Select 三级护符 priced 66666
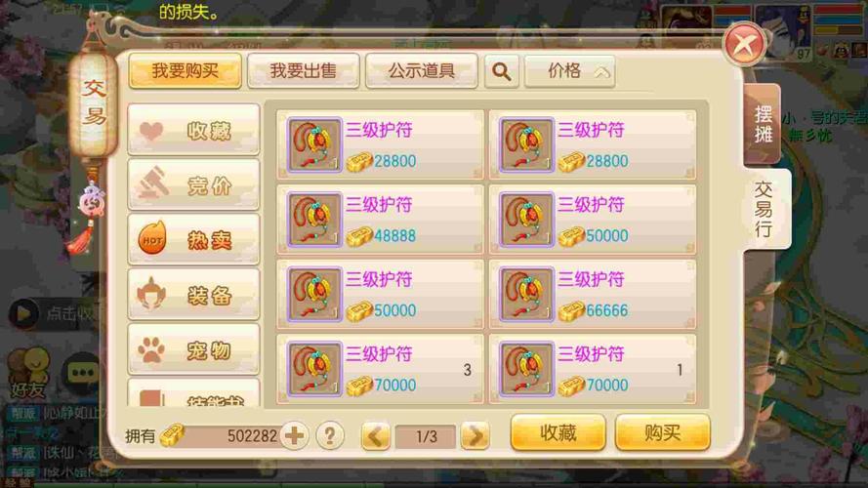The image size is (868, 488). 593,295
